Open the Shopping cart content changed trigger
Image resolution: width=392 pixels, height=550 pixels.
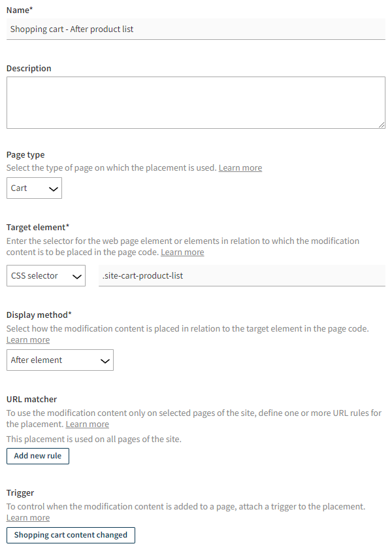pyautogui.click(x=71, y=535)
